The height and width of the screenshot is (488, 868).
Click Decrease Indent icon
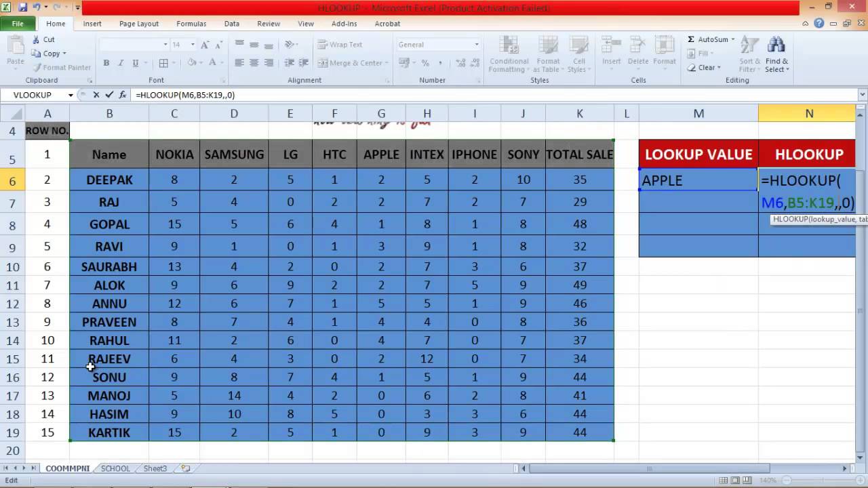[290, 63]
